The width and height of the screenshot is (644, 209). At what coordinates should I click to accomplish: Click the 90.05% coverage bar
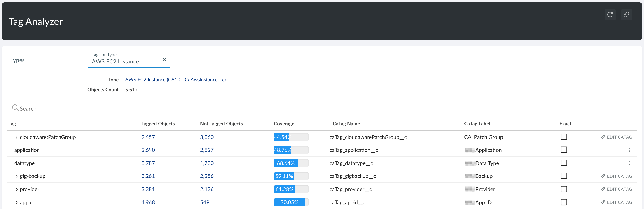(x=291, y=202)
